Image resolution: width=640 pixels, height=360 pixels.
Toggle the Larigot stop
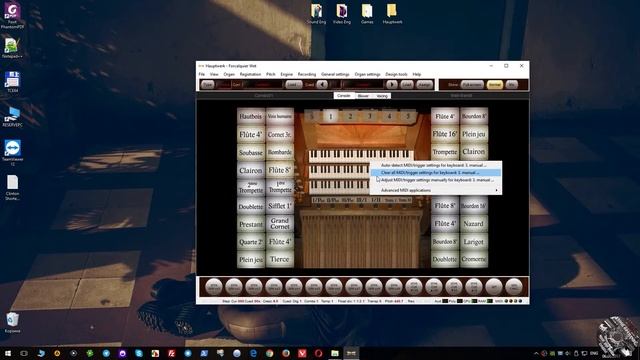pyautogui.click(x=473, y=242)
